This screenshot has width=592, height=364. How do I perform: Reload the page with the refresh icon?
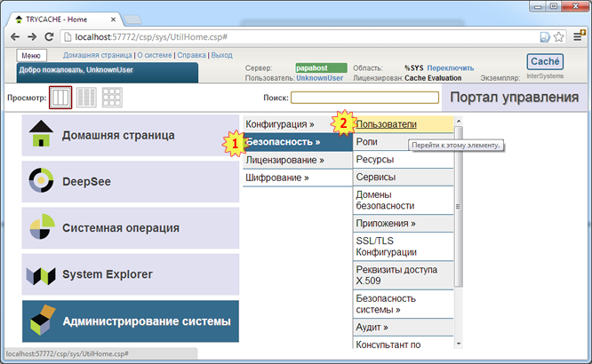click(49, 37)
